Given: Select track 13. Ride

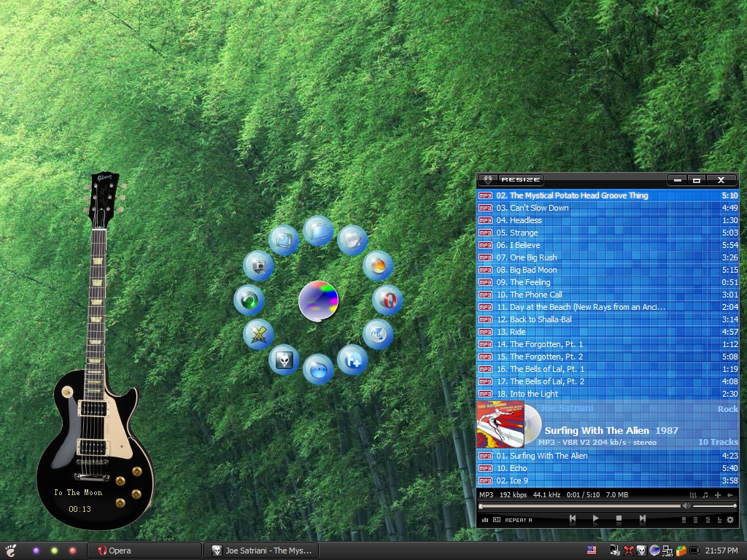Looking at the screenshot, I should pyautogui.click(x=608, y=332).
